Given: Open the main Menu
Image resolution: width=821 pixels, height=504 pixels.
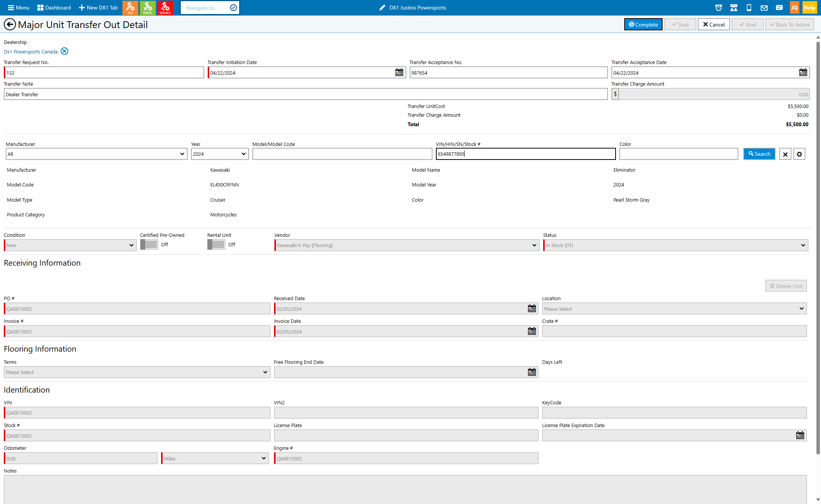Looking at the screenshot, I should (18, 8).
